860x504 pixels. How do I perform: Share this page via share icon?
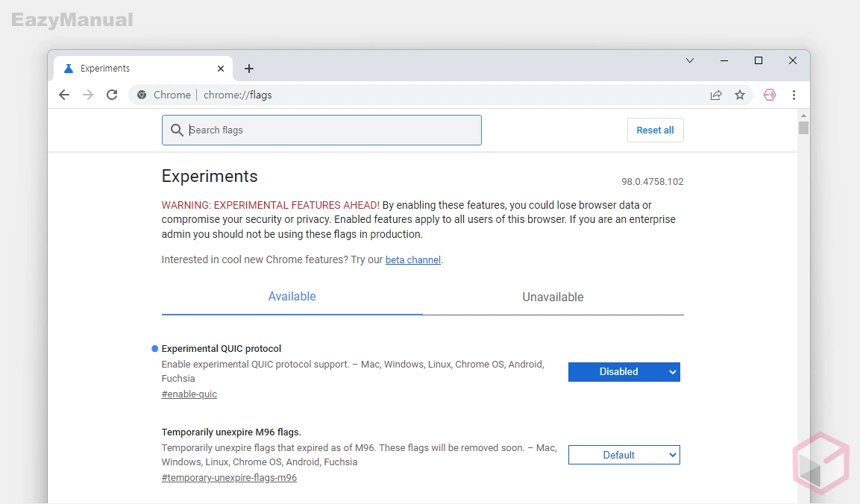716,95
